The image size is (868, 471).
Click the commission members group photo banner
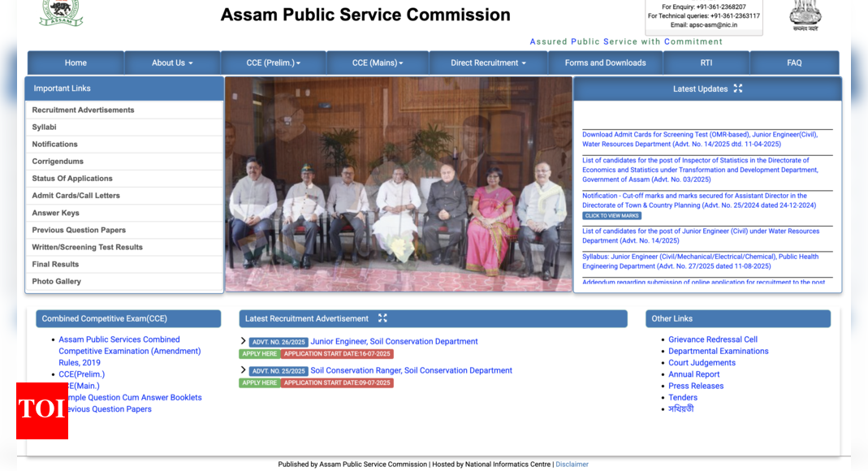coord(399,184)
